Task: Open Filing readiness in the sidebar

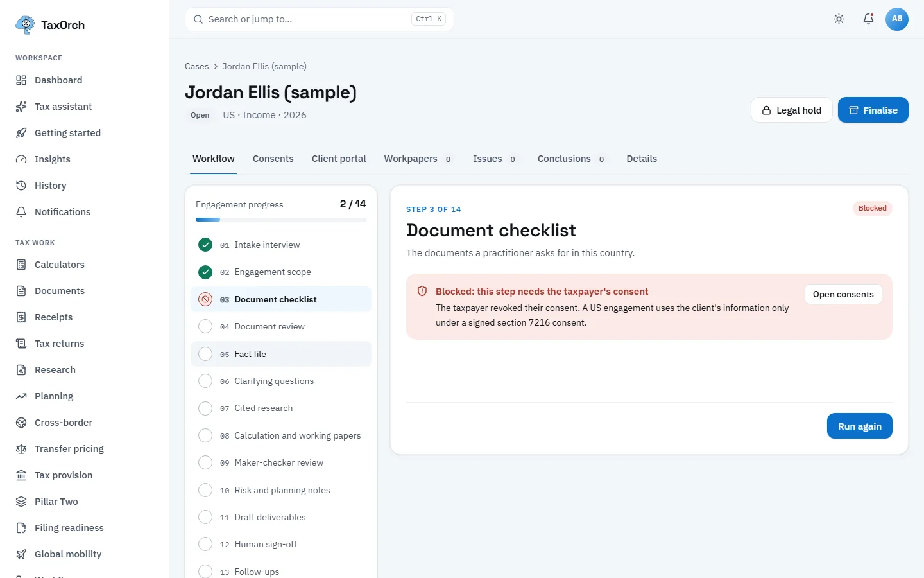Action: [84, 528]
